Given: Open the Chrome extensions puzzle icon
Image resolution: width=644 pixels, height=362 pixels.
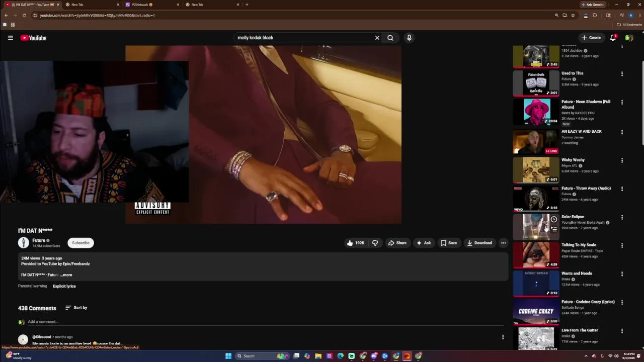Looking at the screenshot, I should [x=595, y=15].
